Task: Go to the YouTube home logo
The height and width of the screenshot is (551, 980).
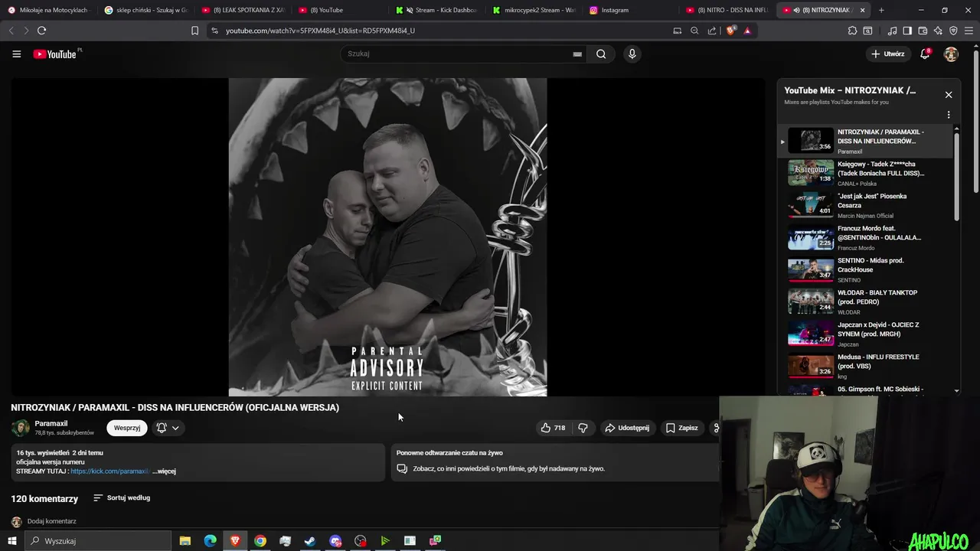Action: tap(55, 54)
